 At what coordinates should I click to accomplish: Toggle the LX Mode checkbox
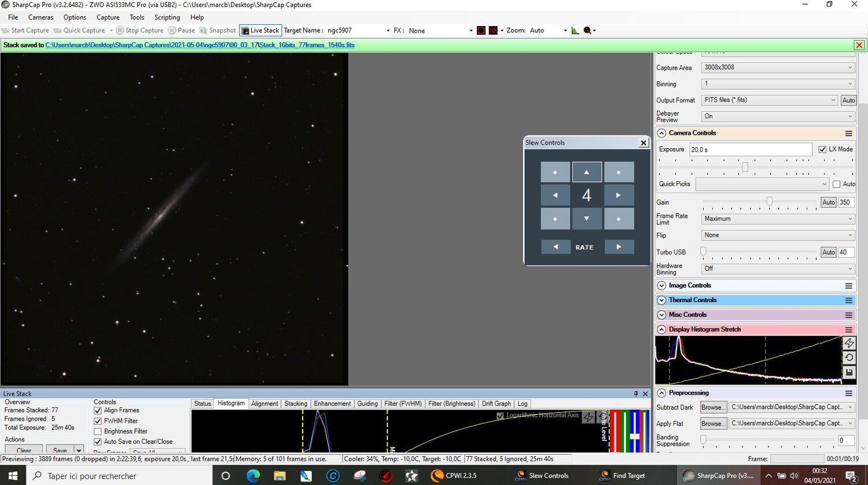(x=822, y=149)
